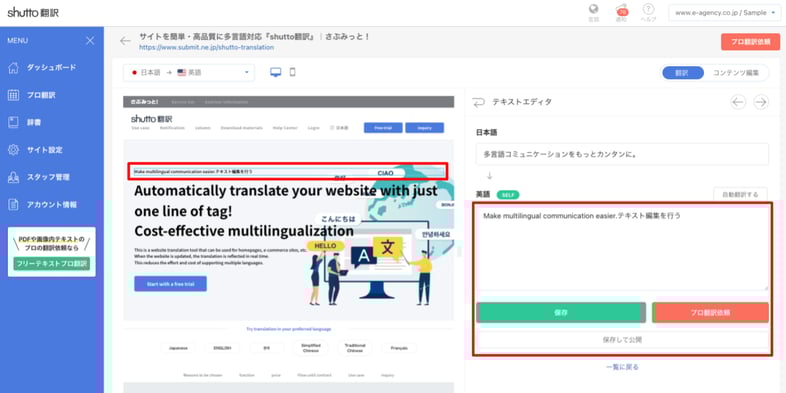Select the Simplified Chinese language pill

(311, 348)
